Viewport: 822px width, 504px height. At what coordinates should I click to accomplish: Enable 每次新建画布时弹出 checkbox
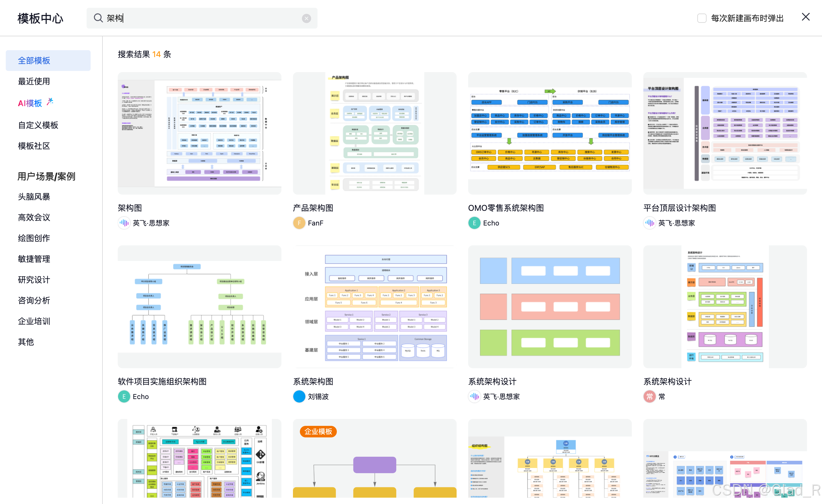click(702, 18)
